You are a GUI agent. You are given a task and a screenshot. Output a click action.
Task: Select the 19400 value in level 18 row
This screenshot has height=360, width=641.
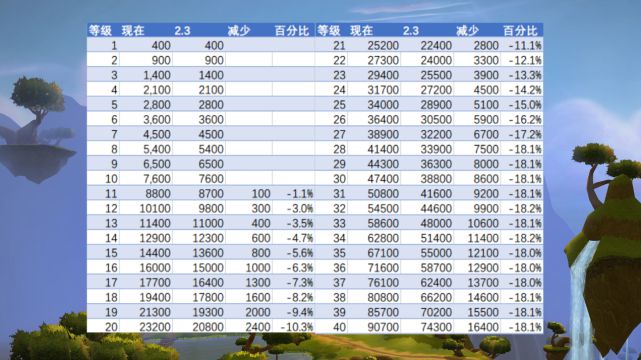pyautogui.click(x=155, y=297)
